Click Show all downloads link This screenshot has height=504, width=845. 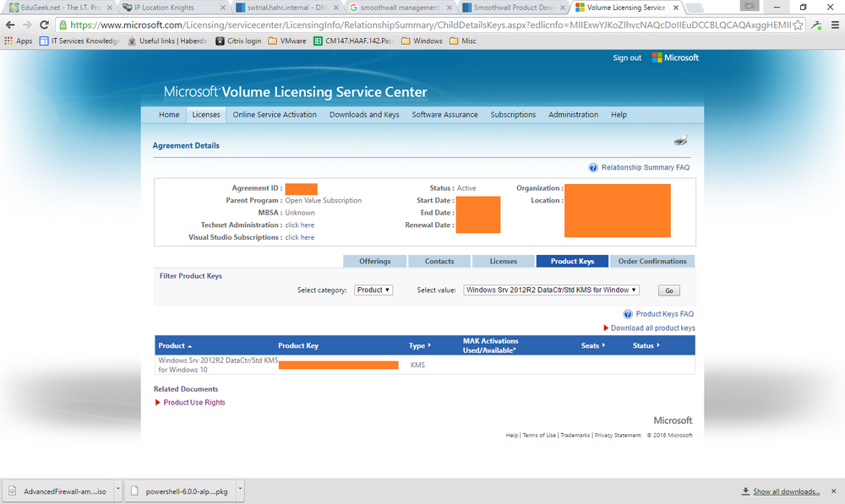coord(786,491)
